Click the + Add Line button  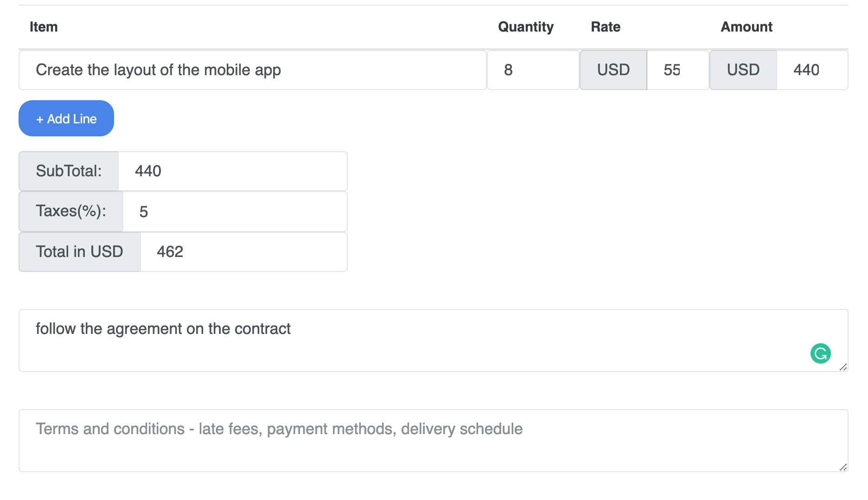tap(66, 119)
